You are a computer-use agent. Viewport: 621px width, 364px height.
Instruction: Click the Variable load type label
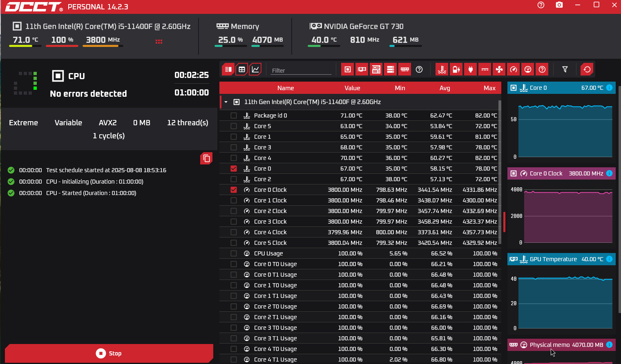(68, 123)
